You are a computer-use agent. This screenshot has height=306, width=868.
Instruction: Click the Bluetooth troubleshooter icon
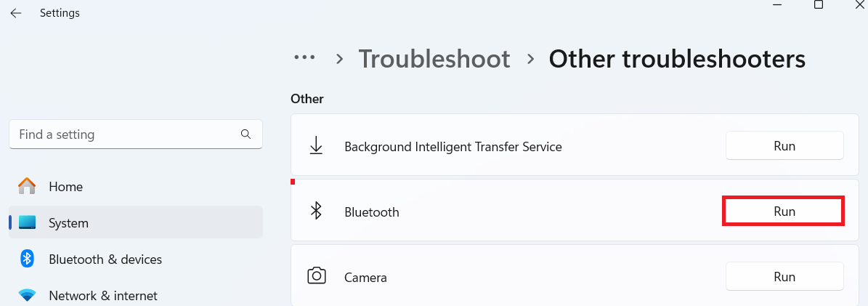tap(316, 212)
